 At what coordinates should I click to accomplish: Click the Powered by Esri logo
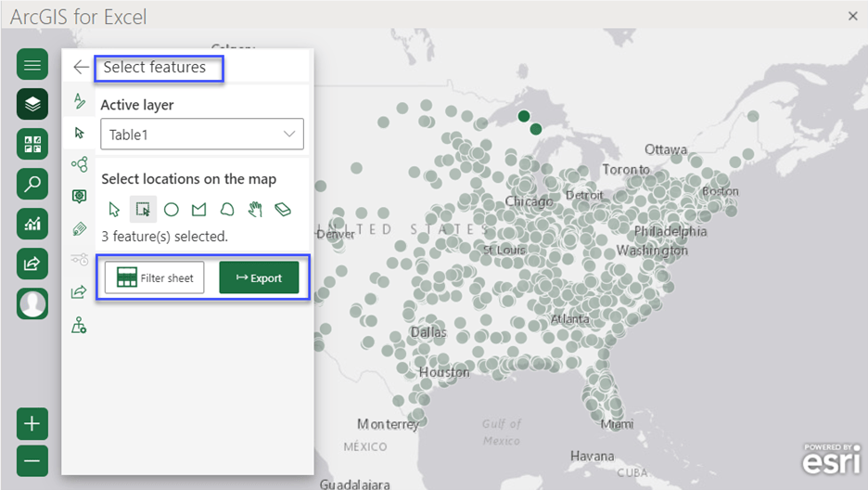pyautogui.click(x=832, y=459)
